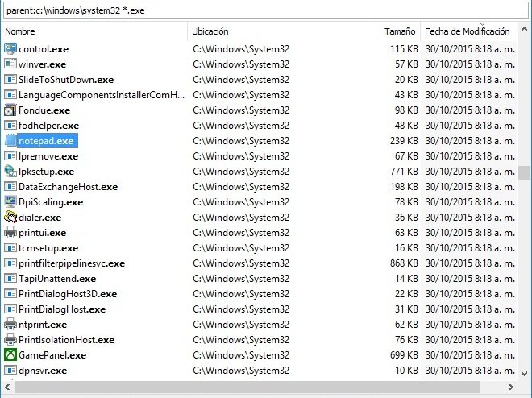Image resolution: width=532 pixels, height=398 pixels.
Task: Click the 699 KB size value
Action: coord(404,355)
